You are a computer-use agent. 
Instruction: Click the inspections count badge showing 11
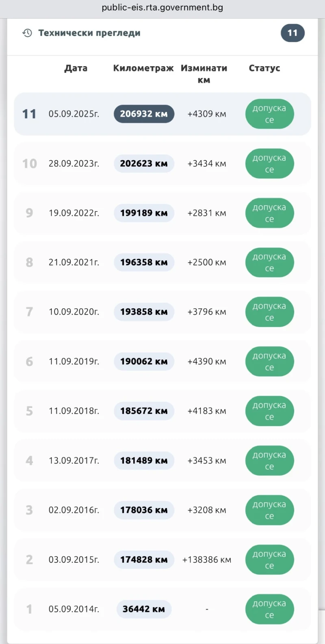pyautogui.click(x=292, y=33)
